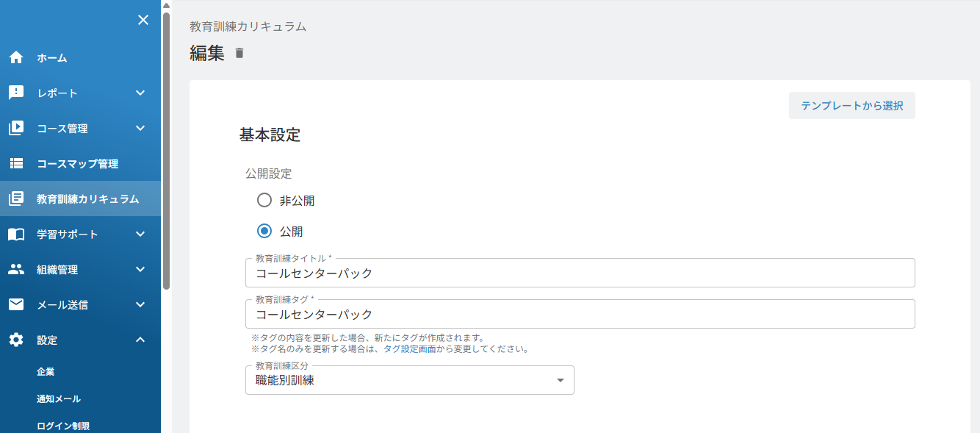Follow the タグ設定画面 link
This screenshot has height=433, width=980.
tap(410, 349)
